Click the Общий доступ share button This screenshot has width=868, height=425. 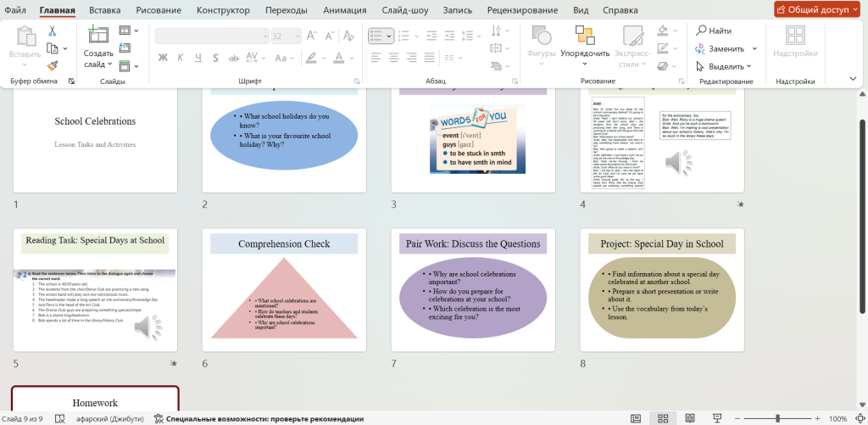(x=816, y=10)
